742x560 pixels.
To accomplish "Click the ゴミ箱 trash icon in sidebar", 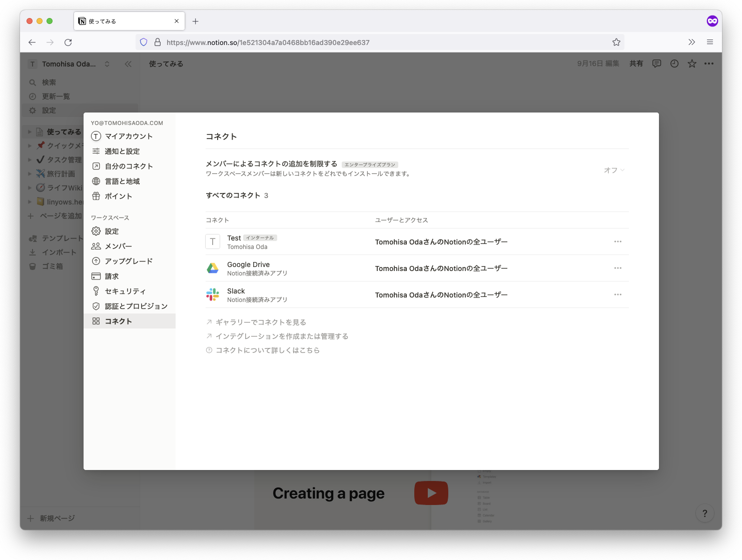I will [32, 266].
